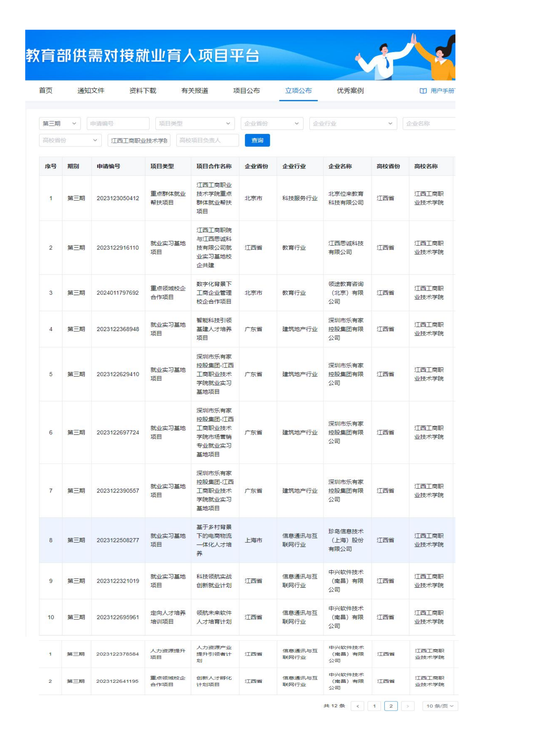Go to previous page arrow
Viewport: 535px width, 756px height.
[357, 706]
